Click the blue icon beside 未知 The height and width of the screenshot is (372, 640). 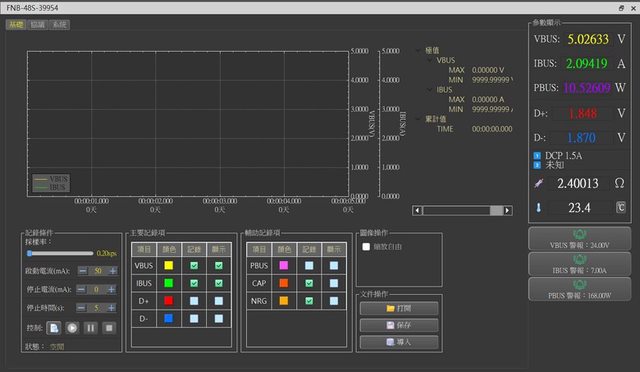(x=537, y=165)
